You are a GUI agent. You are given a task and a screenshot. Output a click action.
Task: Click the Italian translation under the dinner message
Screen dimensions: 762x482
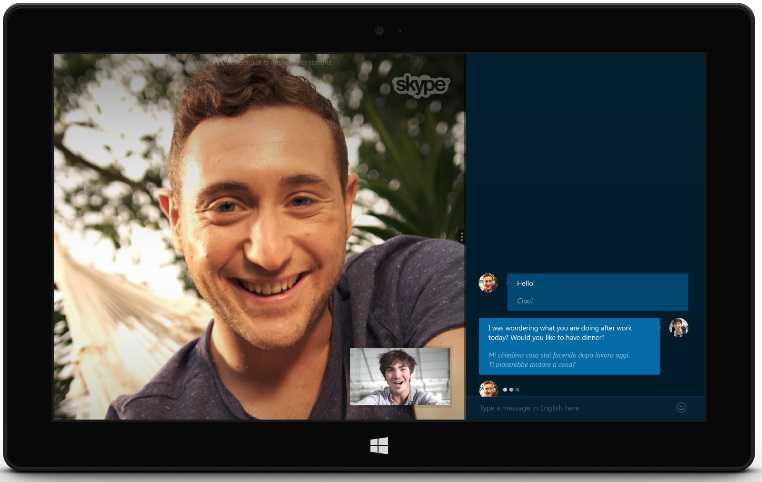pos(559,360)
